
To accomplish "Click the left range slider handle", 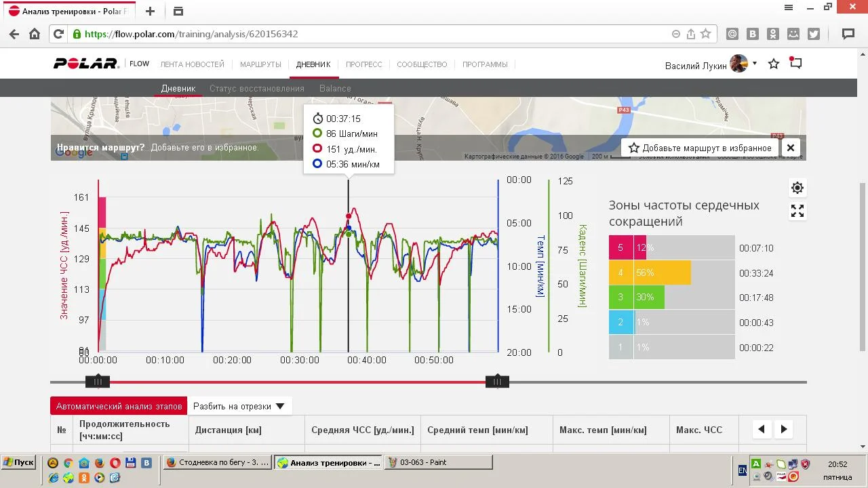I will coord(98,382).
